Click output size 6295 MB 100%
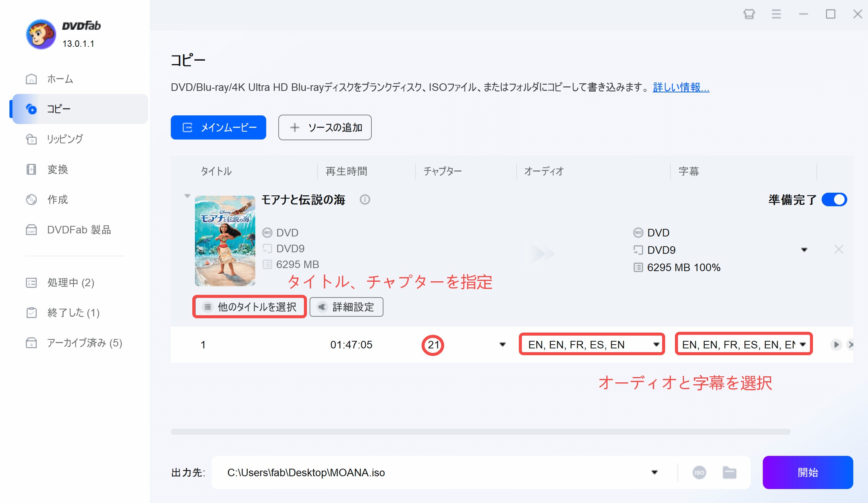868x503 pixels. [684, 267]
